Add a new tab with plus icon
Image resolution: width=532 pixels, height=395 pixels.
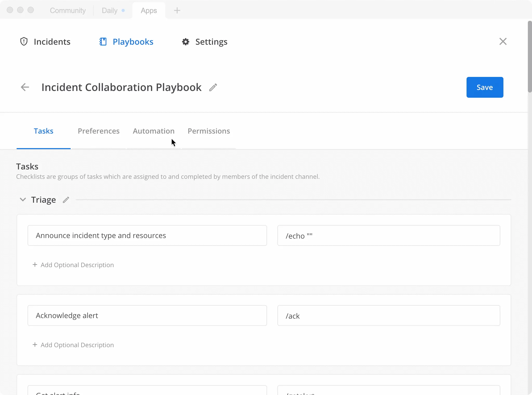click(x=177, y=10)
